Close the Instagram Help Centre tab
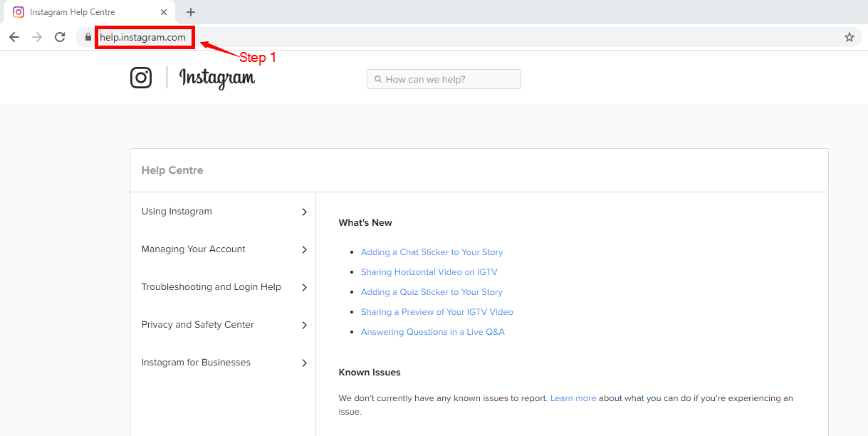 [x=164, y=12]
